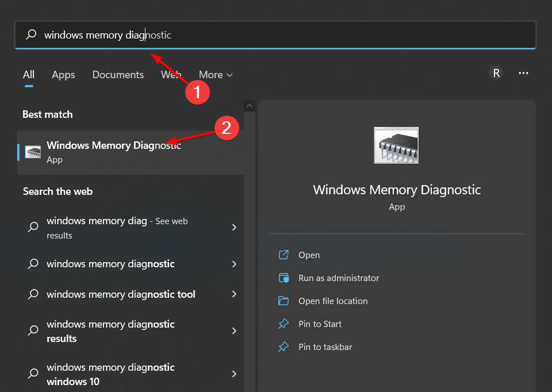Click the Open action icon
Viewport: 552px width, 392px height.
pyautogui.click(x=283, y=255)
